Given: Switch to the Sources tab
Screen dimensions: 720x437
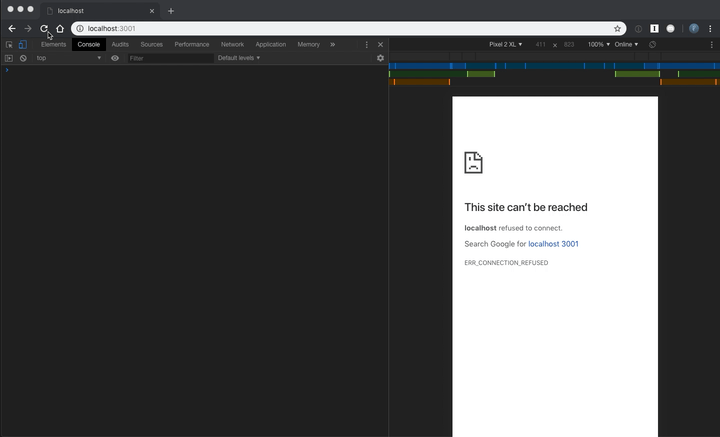Looking at the screenshot, I should [152, 45].
